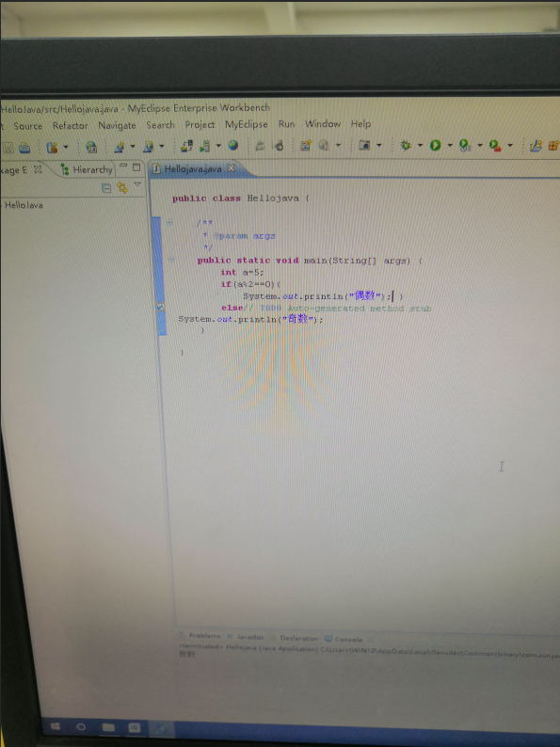This screenshot has width=560, height=747.
Task: Open the Navigate menu
Action: click(x=117, y=125)
